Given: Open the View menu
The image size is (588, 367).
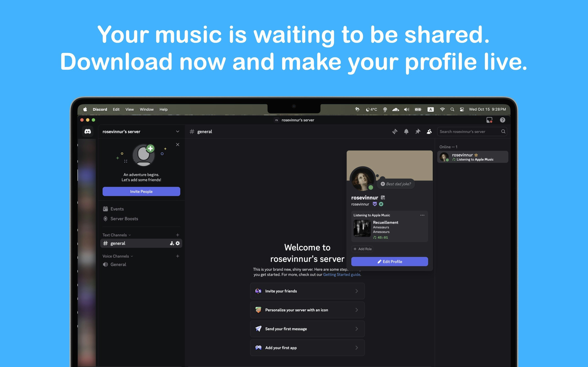Looking at the screenshot, I should coord(129,109).
